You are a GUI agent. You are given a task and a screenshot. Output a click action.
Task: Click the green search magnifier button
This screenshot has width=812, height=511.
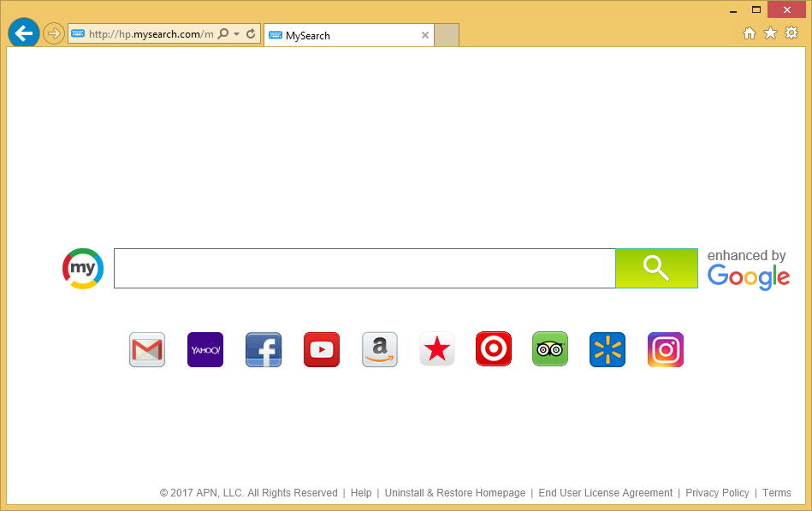[x=656, y=269]
